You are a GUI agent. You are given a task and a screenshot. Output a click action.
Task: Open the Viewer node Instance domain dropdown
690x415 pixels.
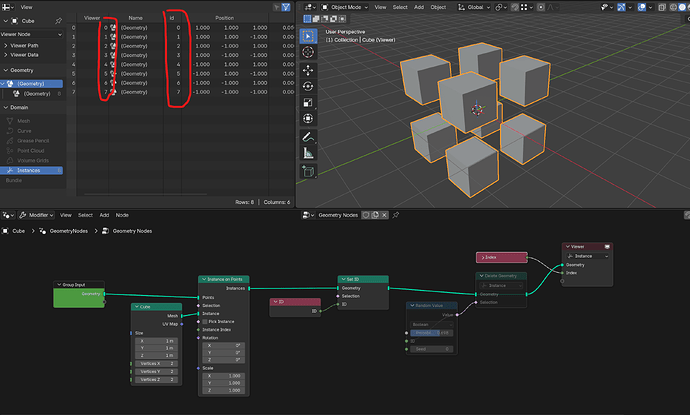pyautogui.click(x=587, y=256)
